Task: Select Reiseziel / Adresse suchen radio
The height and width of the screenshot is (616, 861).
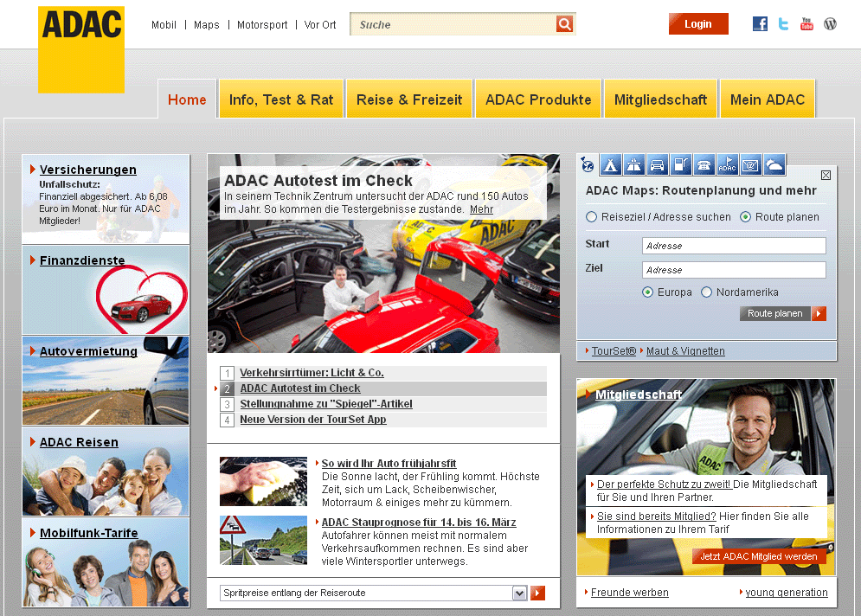Action: tap(591, 217)
